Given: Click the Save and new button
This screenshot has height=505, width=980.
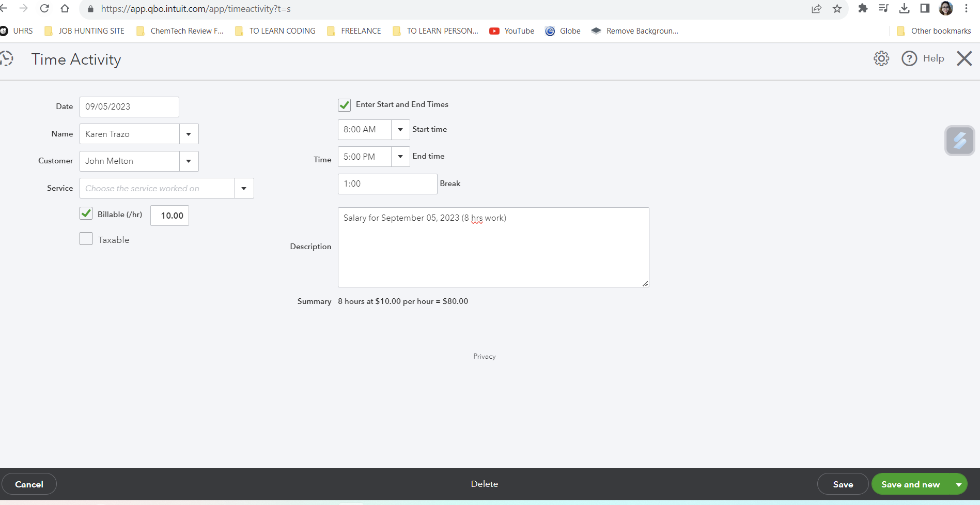Looking at the screenshot, I should pos(911,484).
